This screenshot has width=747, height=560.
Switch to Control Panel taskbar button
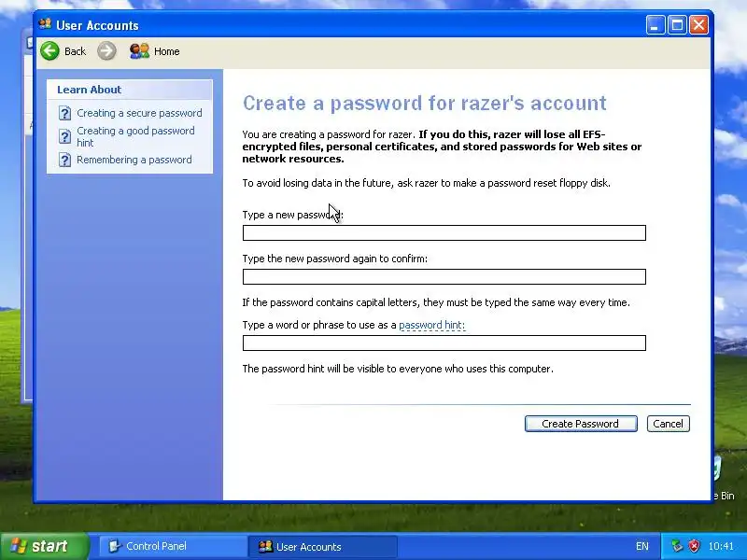pyautogui.click(x=173, y=546)
